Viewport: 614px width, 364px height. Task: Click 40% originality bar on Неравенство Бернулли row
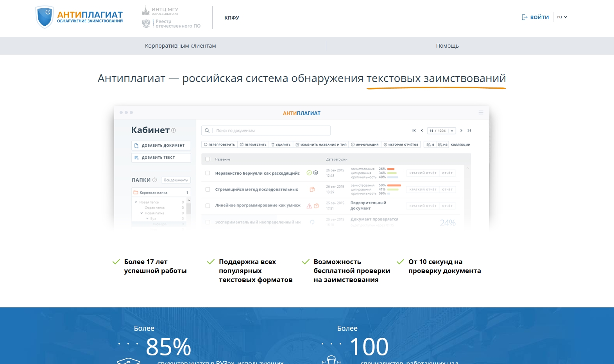[x=393, y=177]
